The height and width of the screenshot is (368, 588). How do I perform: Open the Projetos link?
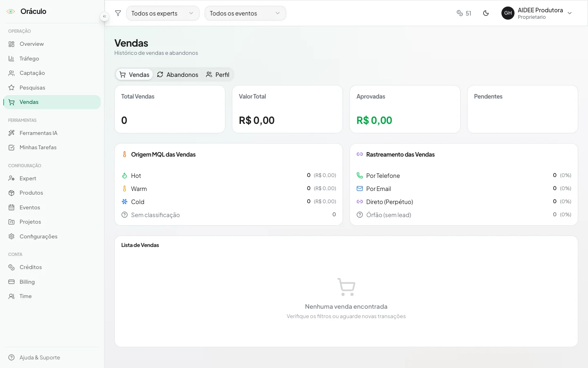[52, 222]
